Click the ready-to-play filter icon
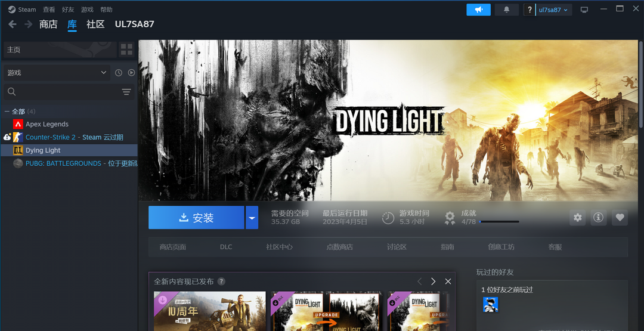The width and height of the screenshot is (644, 331). tap(131, 73)
